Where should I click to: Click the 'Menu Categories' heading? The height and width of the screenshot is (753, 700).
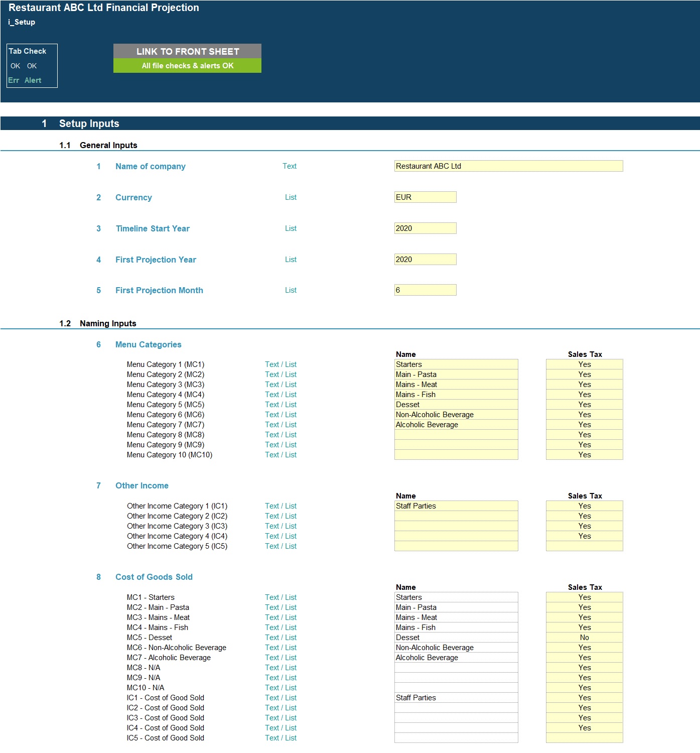coord(149,344)
